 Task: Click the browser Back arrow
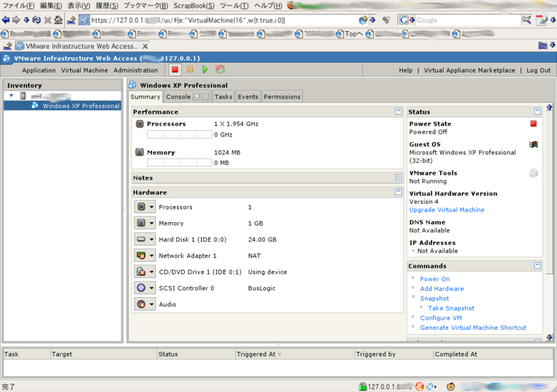click(6, 20)
